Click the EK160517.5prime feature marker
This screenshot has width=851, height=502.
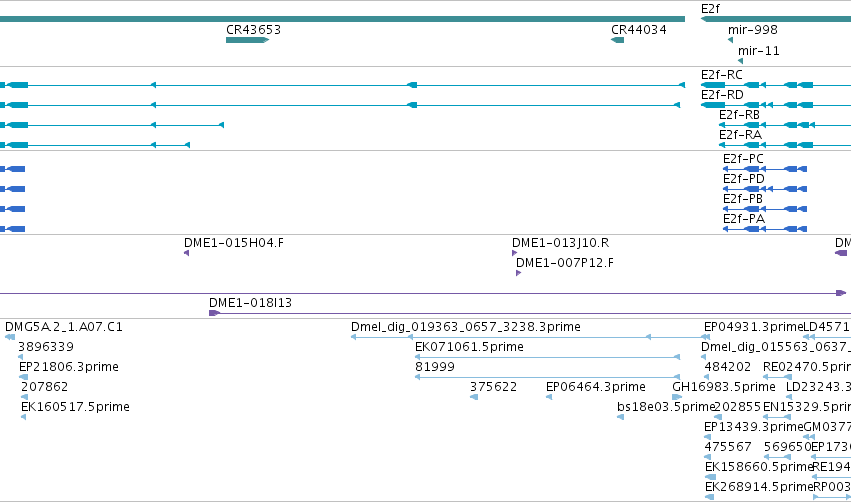tap(23, 417)
